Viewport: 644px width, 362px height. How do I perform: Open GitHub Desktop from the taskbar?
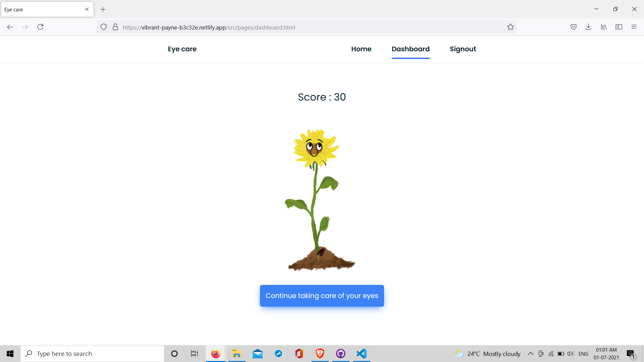[341, 354]
